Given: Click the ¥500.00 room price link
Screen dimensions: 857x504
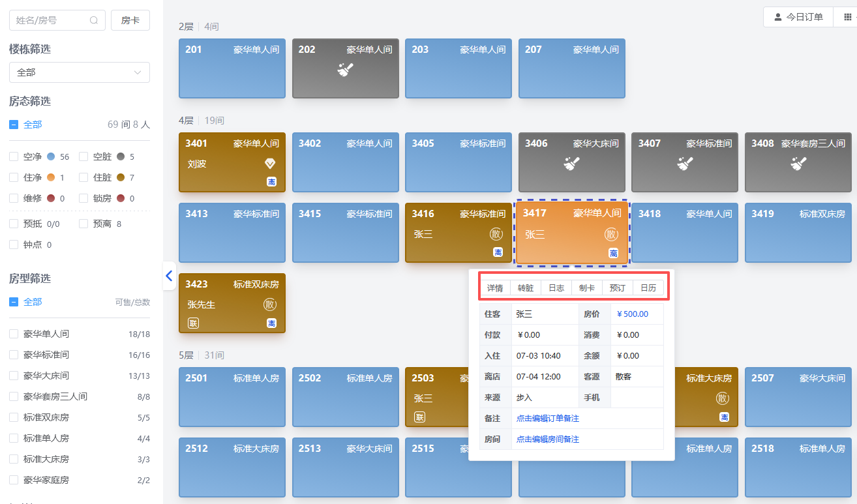Looking at the screenshot, I should (x=632, y=314).
